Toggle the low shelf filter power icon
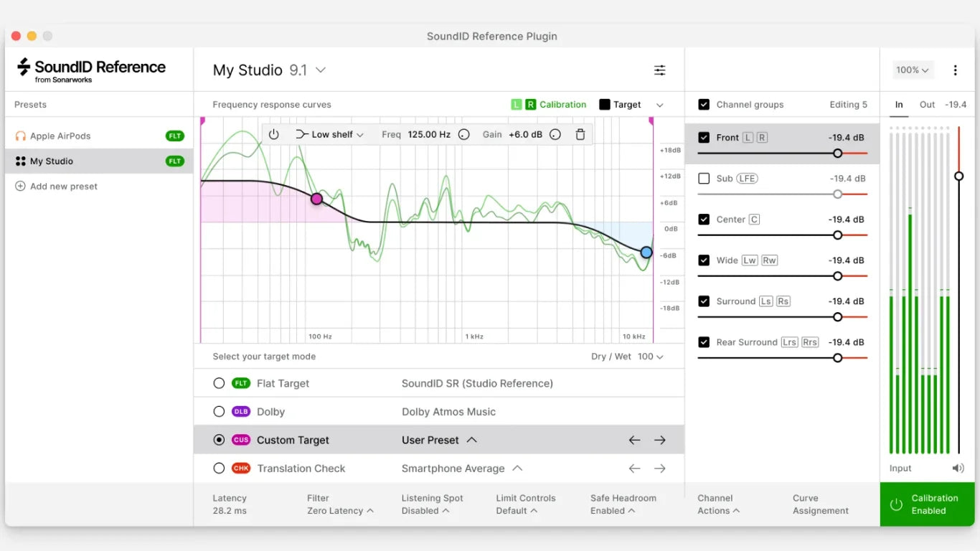Image resolution: width=980 pixels, height=551 pixels. 273,134
